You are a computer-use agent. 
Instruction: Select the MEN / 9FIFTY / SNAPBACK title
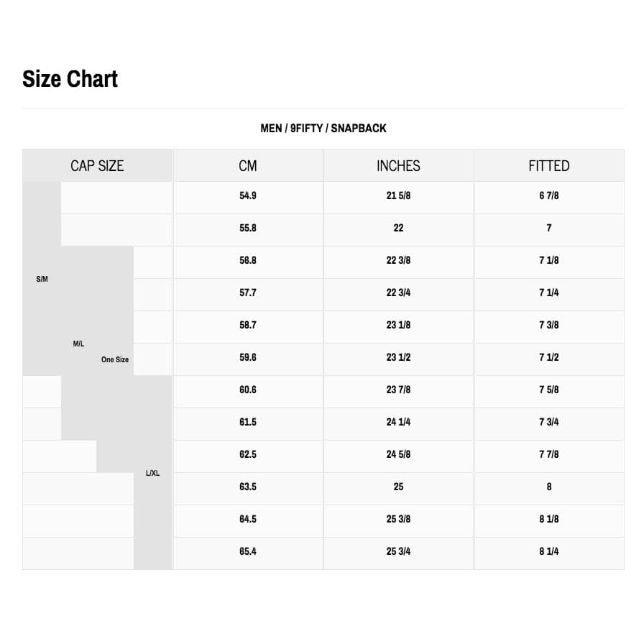click(323, 129)
